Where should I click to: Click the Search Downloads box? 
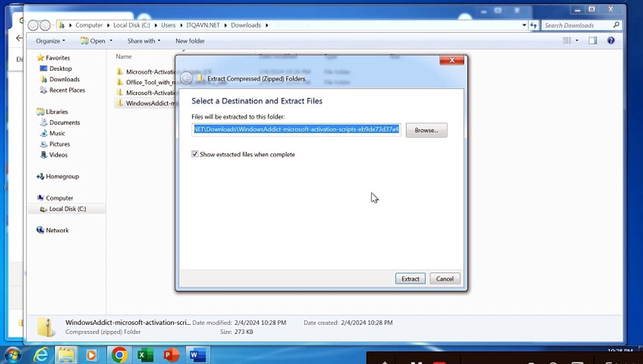pyautogui.click(x=581, y=25)
